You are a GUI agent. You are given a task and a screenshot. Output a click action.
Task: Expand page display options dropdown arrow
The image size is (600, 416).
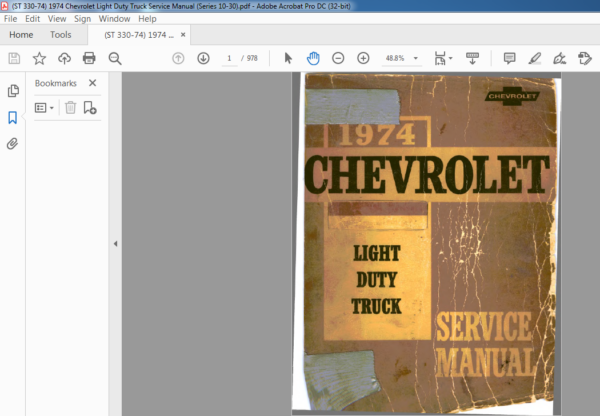point(450,58)
